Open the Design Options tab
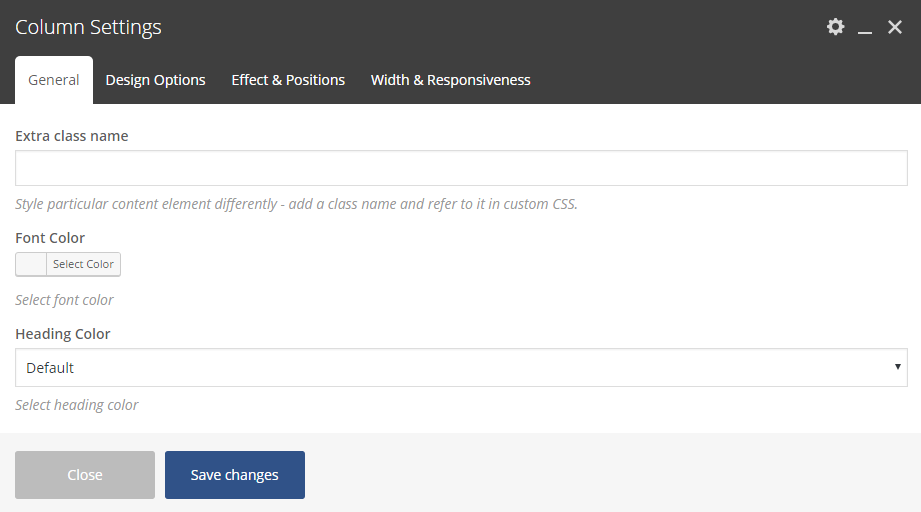 (155, 80)
